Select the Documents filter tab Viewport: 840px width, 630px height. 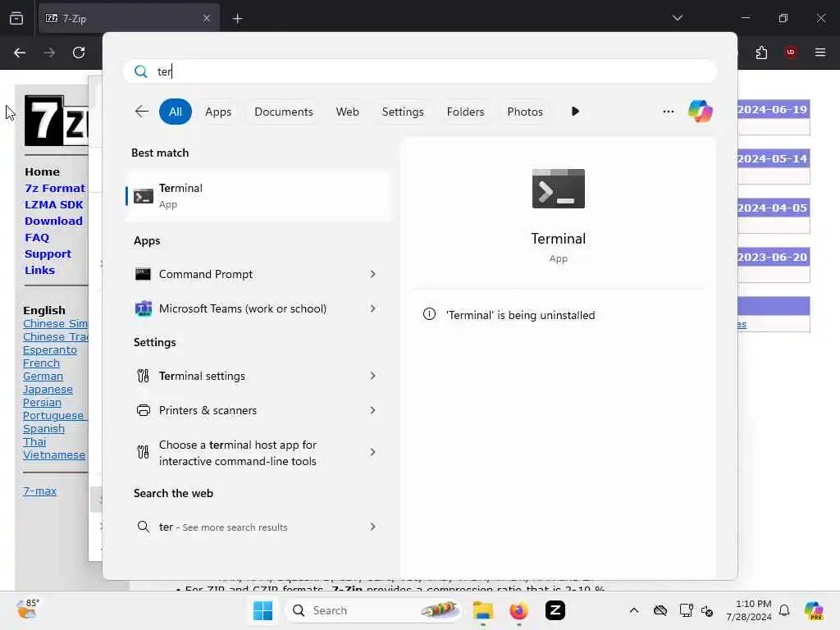coord(283,112)
